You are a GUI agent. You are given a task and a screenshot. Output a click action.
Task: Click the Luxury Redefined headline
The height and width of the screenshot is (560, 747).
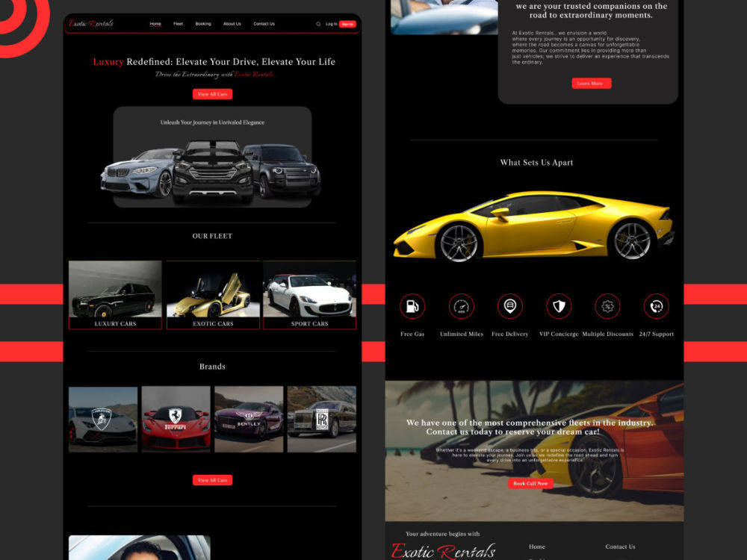coord(214,62)
